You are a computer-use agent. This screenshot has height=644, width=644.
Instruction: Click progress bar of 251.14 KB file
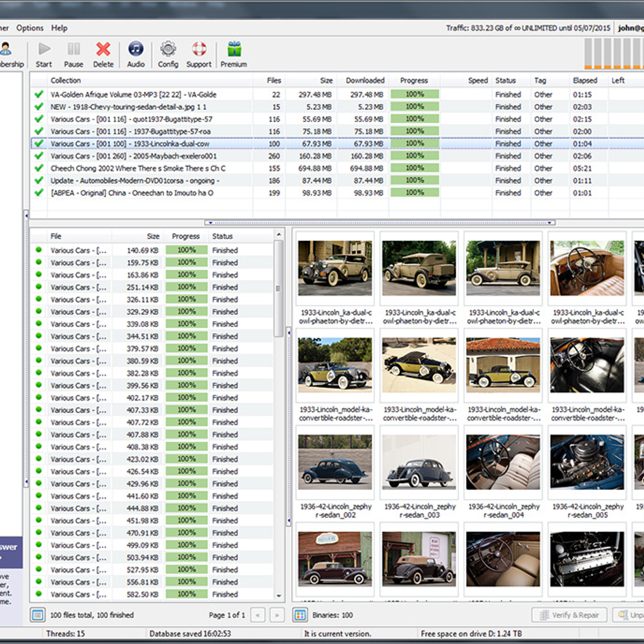tap(187, 287)
